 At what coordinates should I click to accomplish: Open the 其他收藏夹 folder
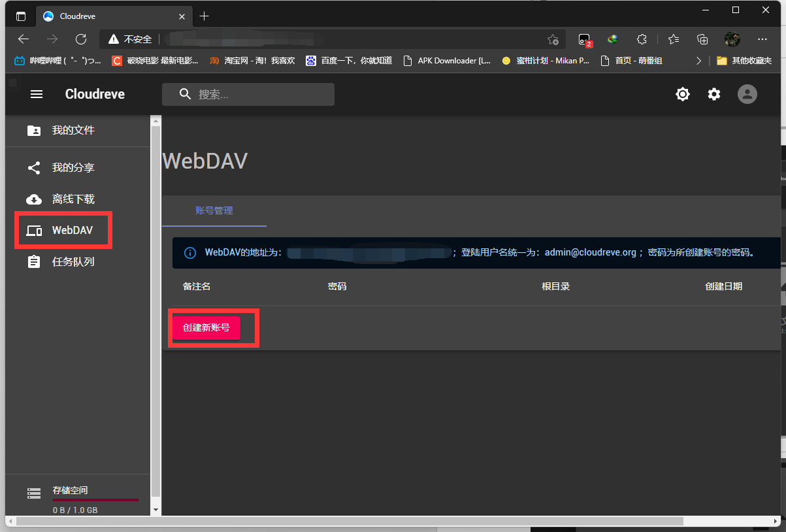coord(744,60)
